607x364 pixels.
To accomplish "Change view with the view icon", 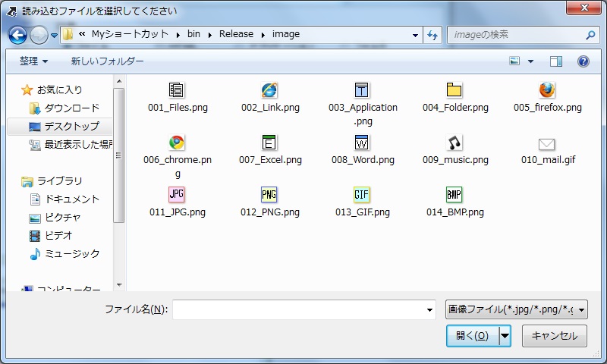I will (514, 61).
